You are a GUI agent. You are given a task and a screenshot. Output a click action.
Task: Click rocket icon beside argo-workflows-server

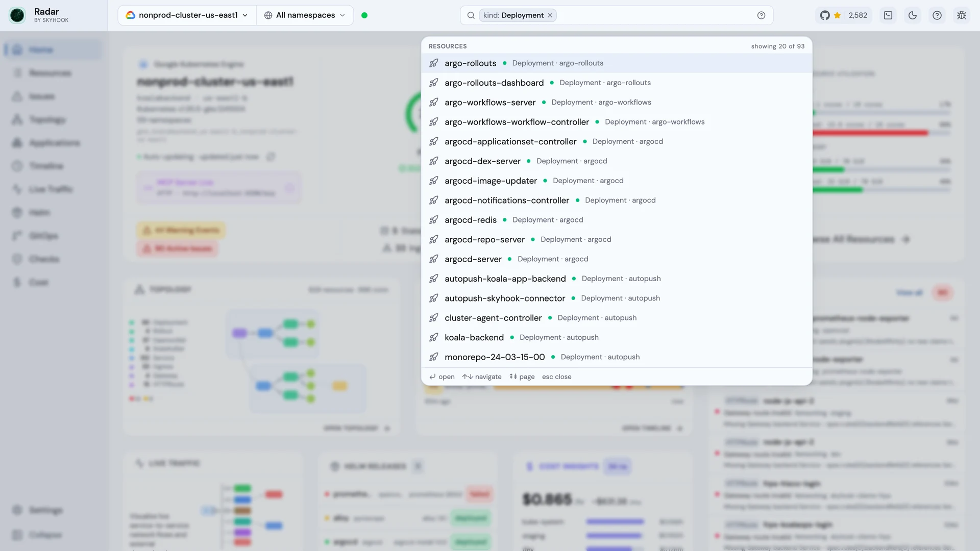433,103
